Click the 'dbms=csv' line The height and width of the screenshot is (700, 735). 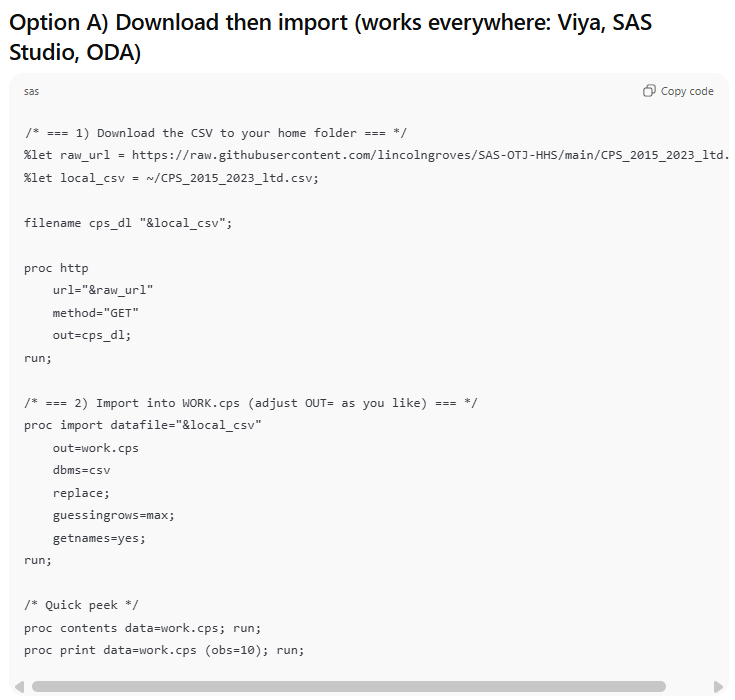81,470
